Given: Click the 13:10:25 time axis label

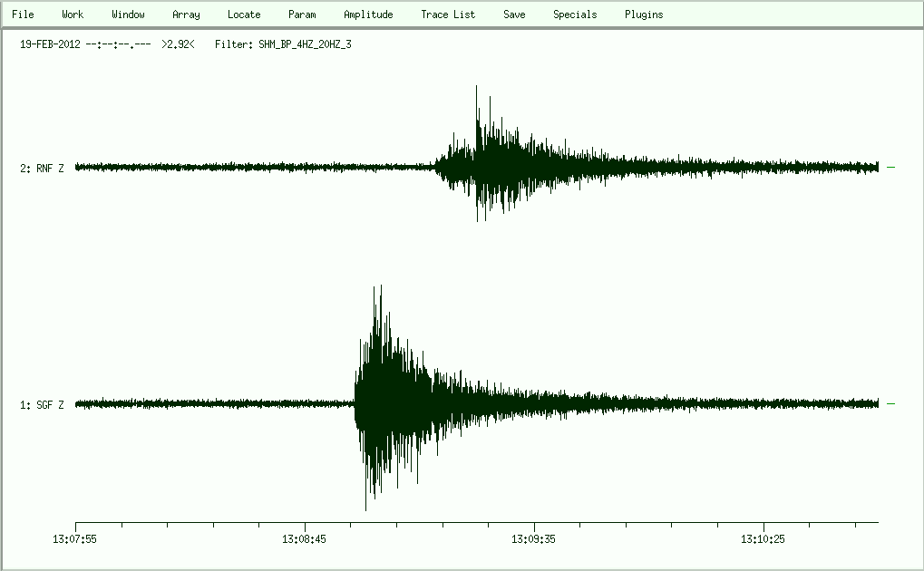Looking at the screenshot, I should [764, 539].
